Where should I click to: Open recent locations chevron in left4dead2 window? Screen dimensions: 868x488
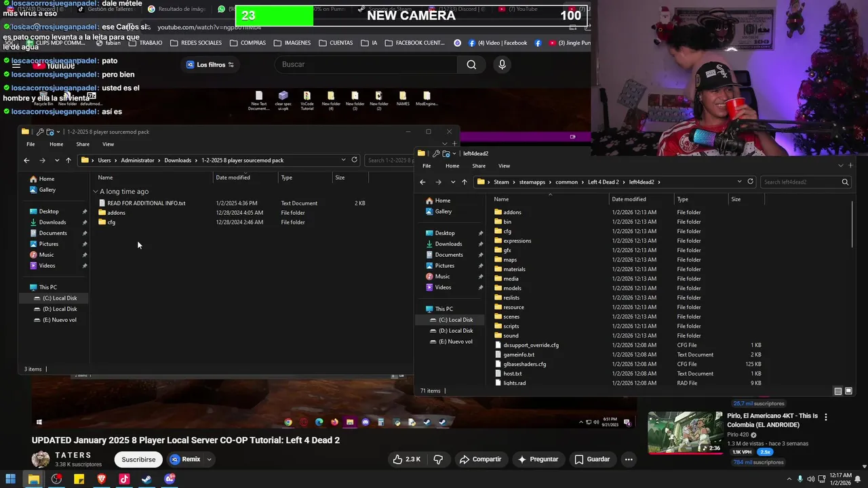pos(453,182)
